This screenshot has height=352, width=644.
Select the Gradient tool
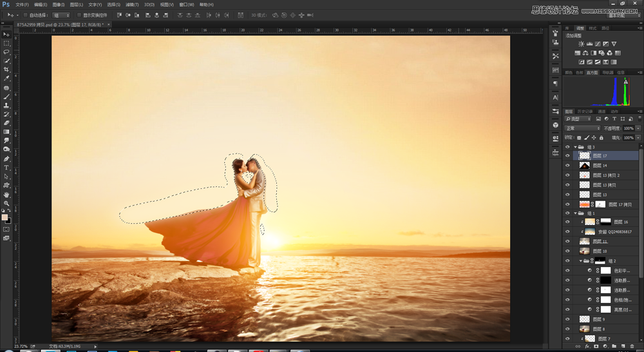(x=6, y=132)
